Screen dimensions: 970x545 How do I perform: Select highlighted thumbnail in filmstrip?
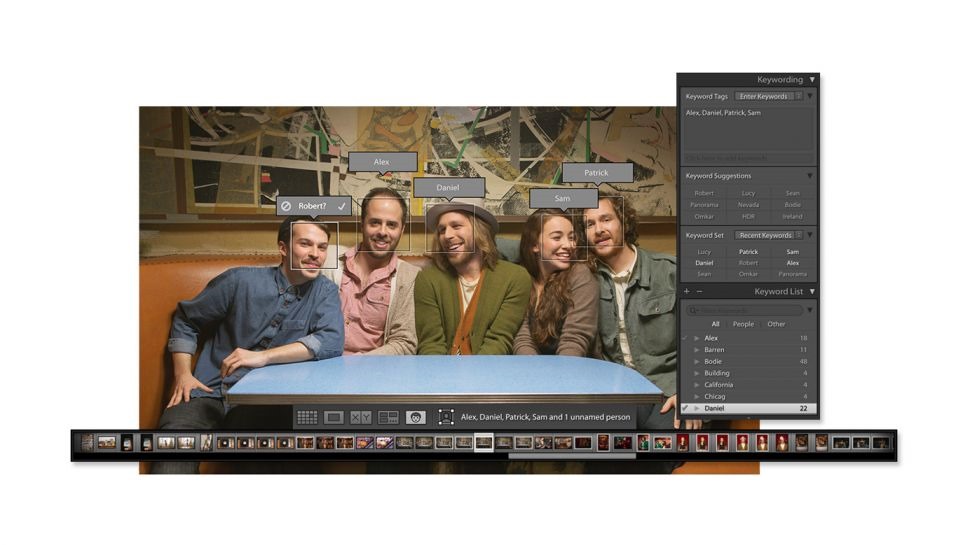[x=483, y=442]
